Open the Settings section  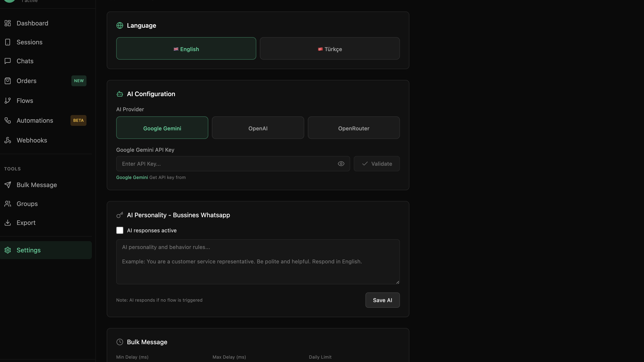pos(29,250)
